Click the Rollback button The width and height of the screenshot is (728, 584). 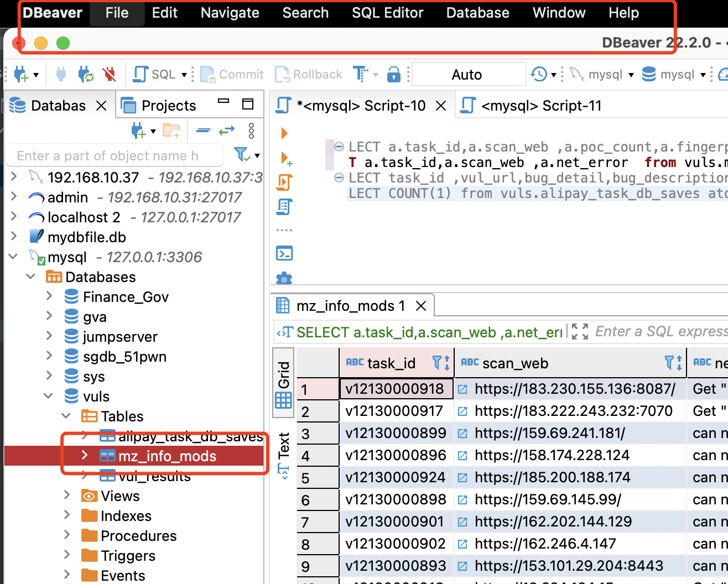click(x=309, y=74)
